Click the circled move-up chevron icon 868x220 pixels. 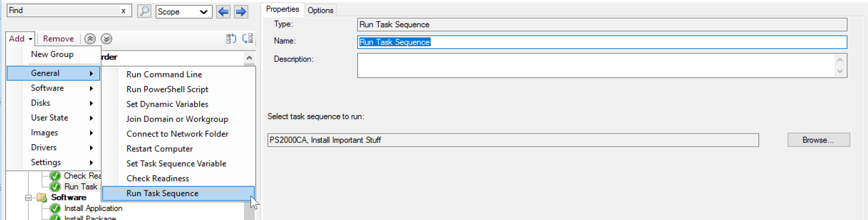click(x=90, y=38)
